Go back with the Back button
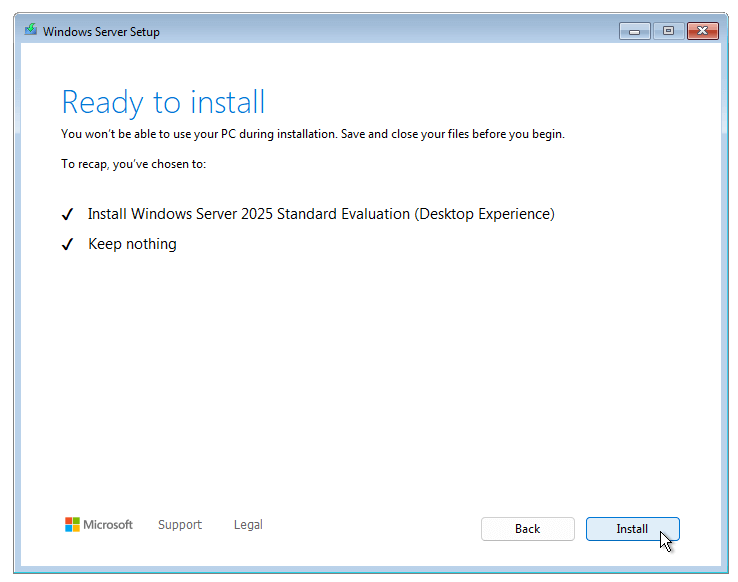This screenshot has width=738, height=582. tap(528, 529)
